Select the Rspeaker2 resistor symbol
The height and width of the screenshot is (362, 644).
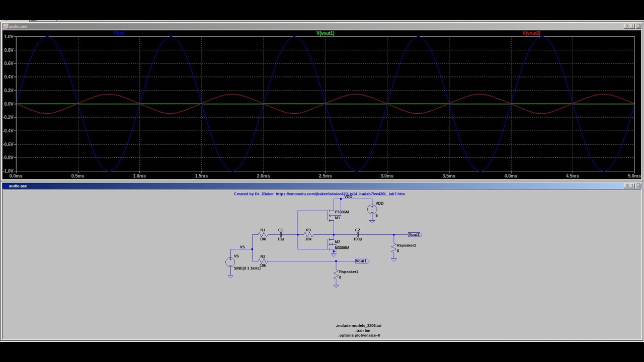coord(394,248)
